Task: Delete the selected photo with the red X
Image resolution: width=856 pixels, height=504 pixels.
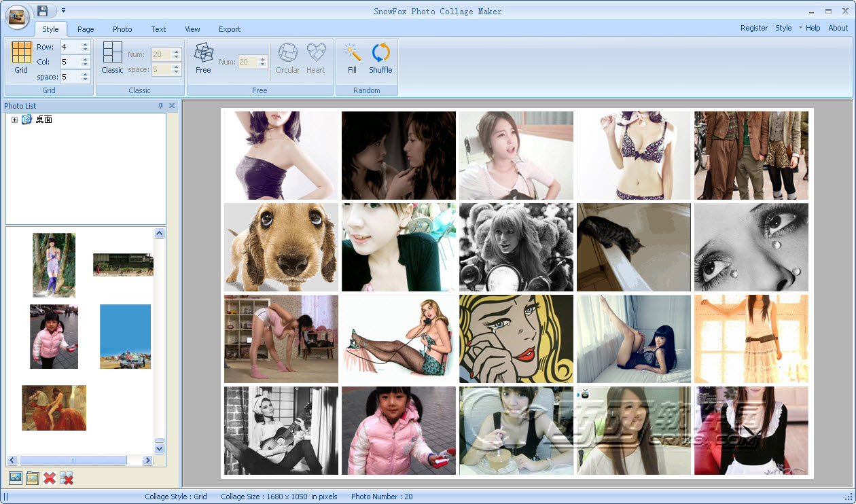Action: tap(50, 478)
